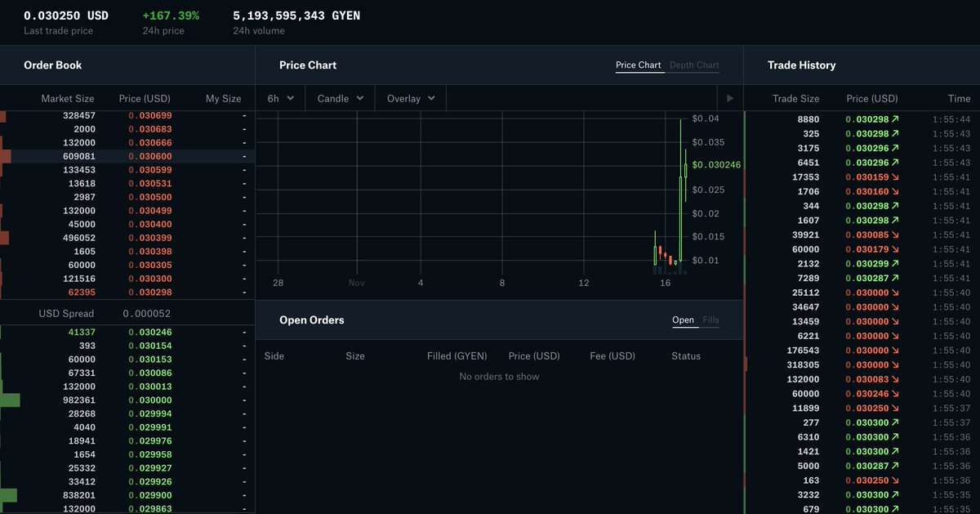Select the Fills tab
980x514 pixels.
point(711,320)
